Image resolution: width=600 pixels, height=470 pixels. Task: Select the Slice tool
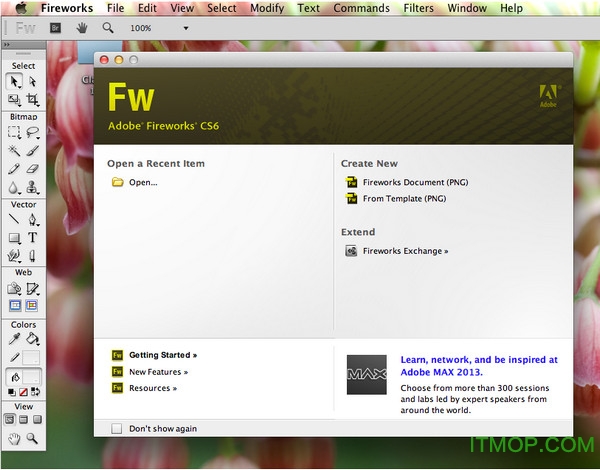pos(33,288)
